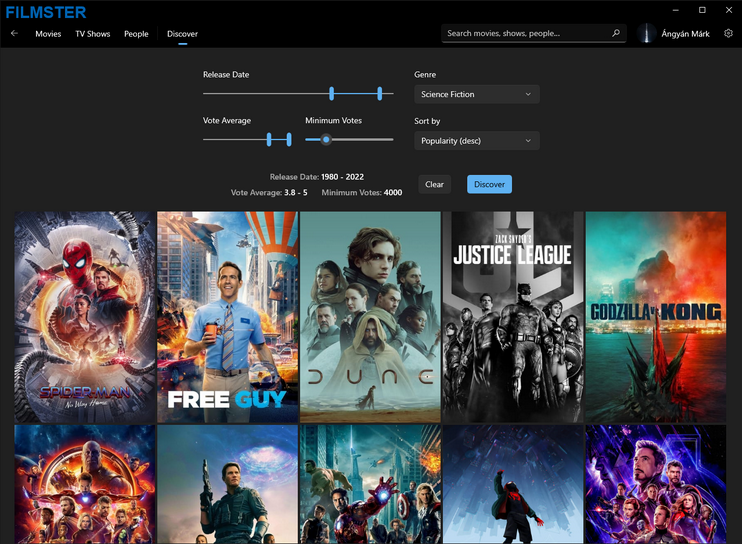Click the 'Vote Average' slider label
The image size is (742, 544).
click(227, 120)
